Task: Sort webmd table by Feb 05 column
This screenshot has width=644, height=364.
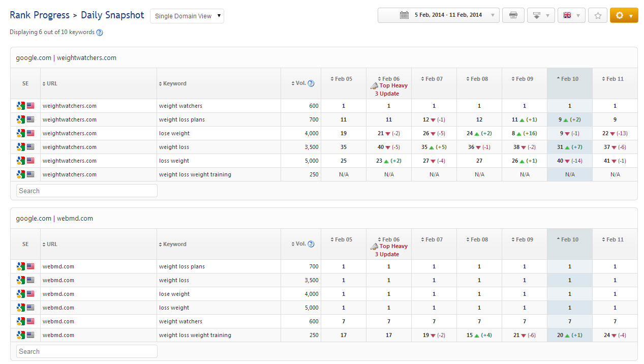Action: (343, 239)
